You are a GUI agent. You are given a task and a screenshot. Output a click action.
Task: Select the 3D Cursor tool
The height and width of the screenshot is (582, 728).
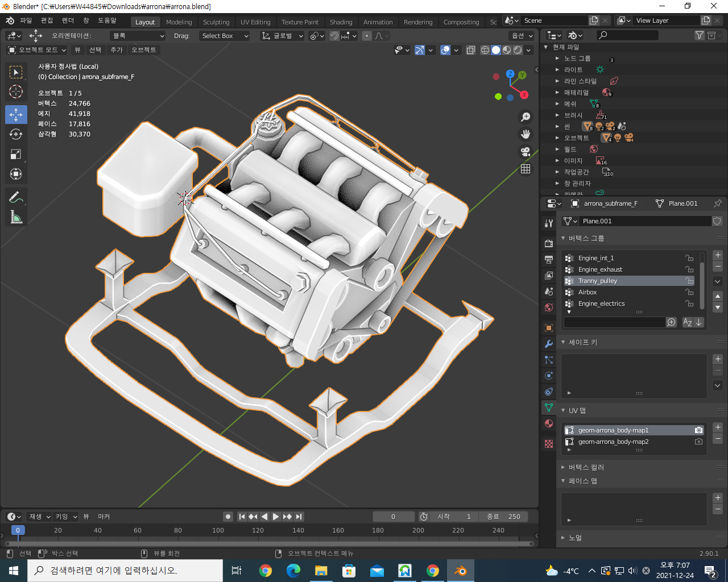pos(16,92)
